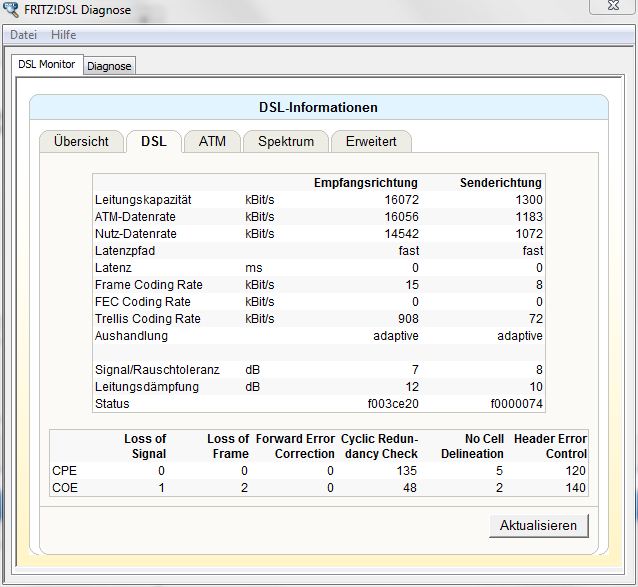The image size is (638, 587).
Task: Click the value 1300 for Leitungskapazität
Action: [529, 200]
